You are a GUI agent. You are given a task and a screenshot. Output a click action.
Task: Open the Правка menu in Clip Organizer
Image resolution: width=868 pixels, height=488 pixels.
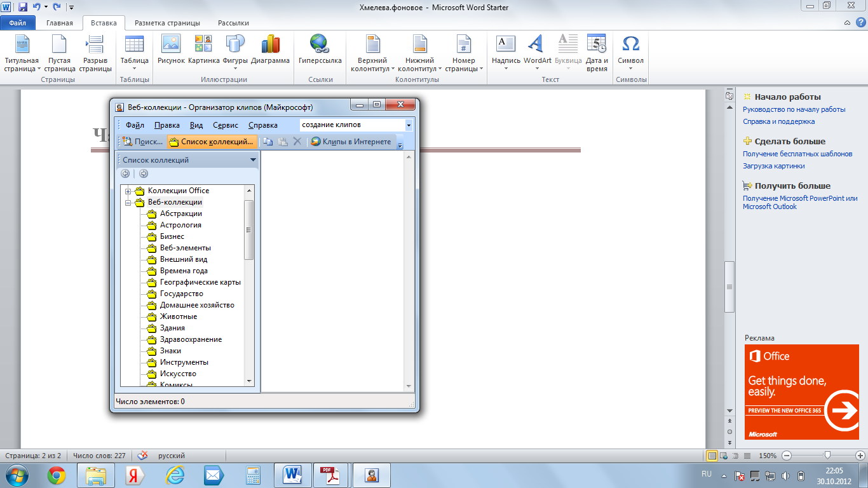point(167,125)
